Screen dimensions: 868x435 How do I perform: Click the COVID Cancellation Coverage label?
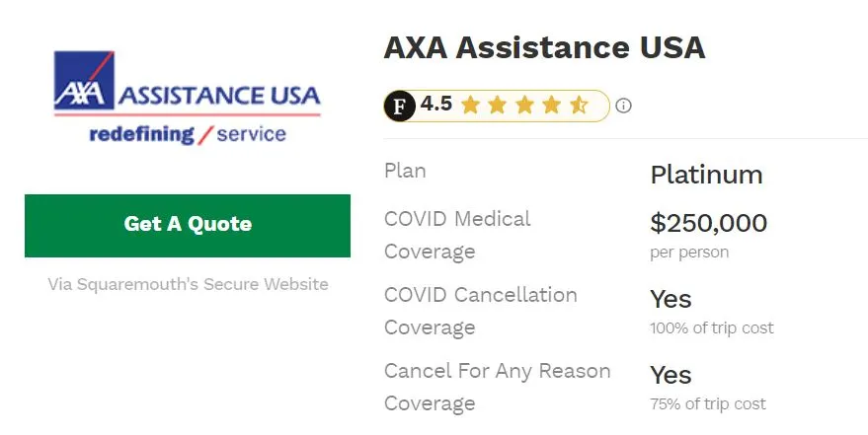(481, 311)
